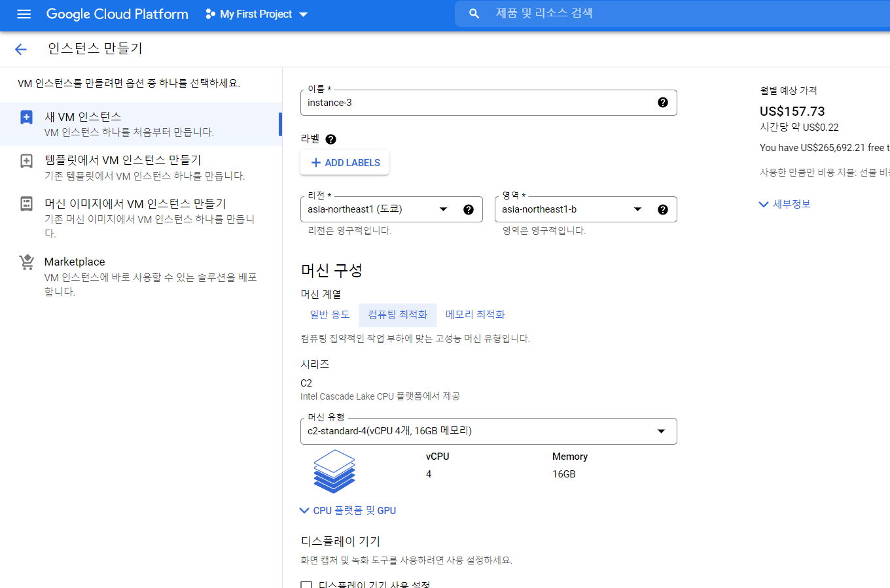The width and height of the screenshot is (890, 588).
Task: Choose the Marketplace option
Action: click(x=141, y=276)
